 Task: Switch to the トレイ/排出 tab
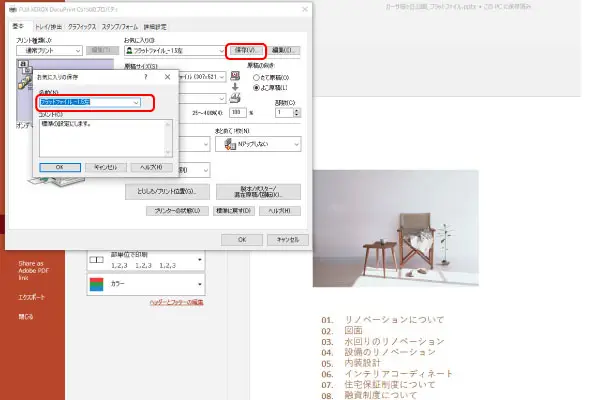pyautogui.click(x=48, y=27)
